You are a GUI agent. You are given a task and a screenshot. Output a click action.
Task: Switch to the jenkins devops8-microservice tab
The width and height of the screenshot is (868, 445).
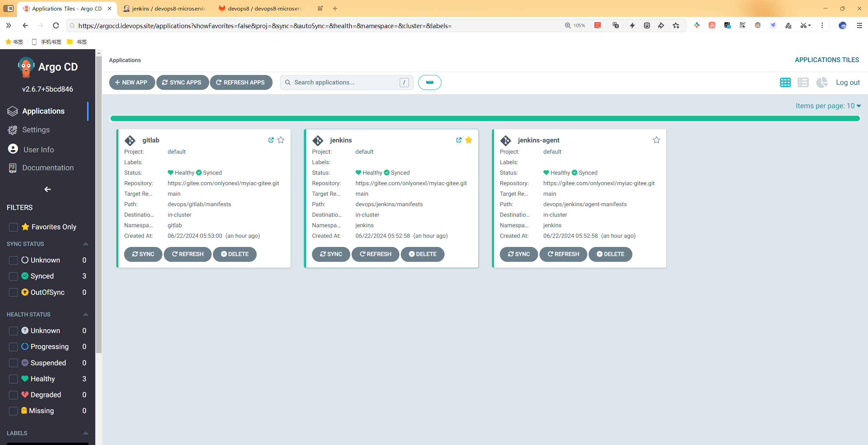(165, 8)
